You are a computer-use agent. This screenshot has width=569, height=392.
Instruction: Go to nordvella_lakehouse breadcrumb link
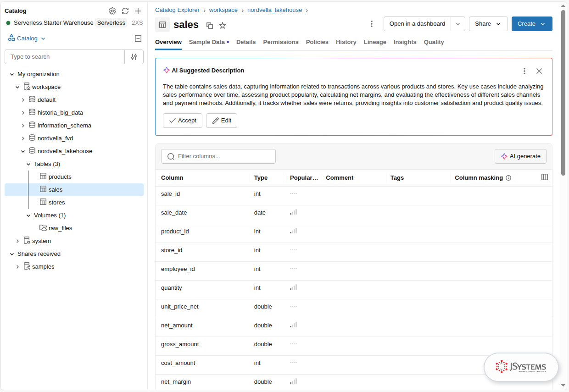[275, 10]
